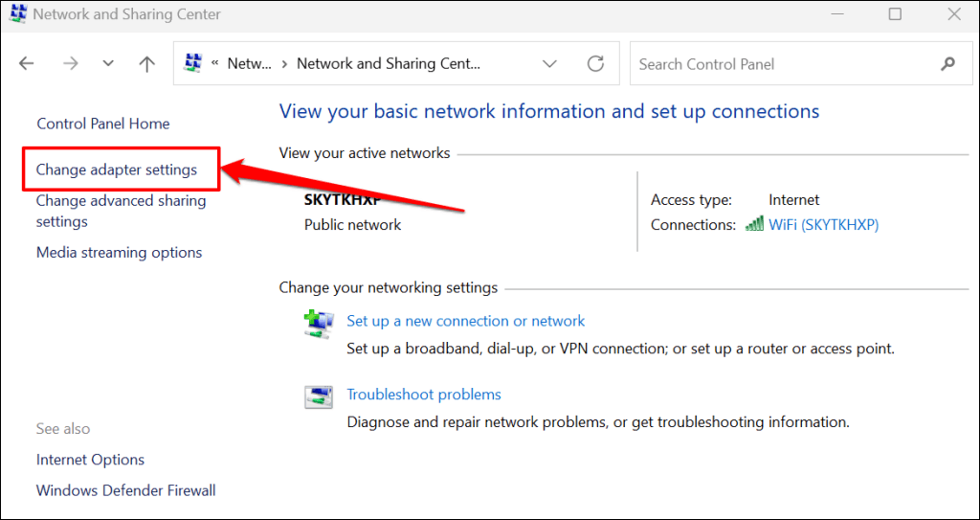
Task: Click the new connection setup icon
Action: (x=318, y=324)
